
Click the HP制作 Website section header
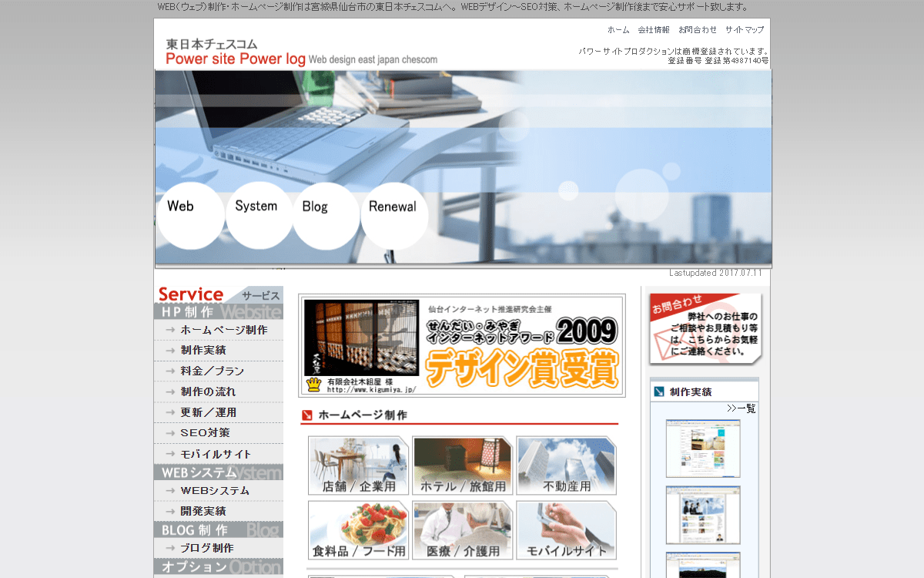(x=219, y=312)
